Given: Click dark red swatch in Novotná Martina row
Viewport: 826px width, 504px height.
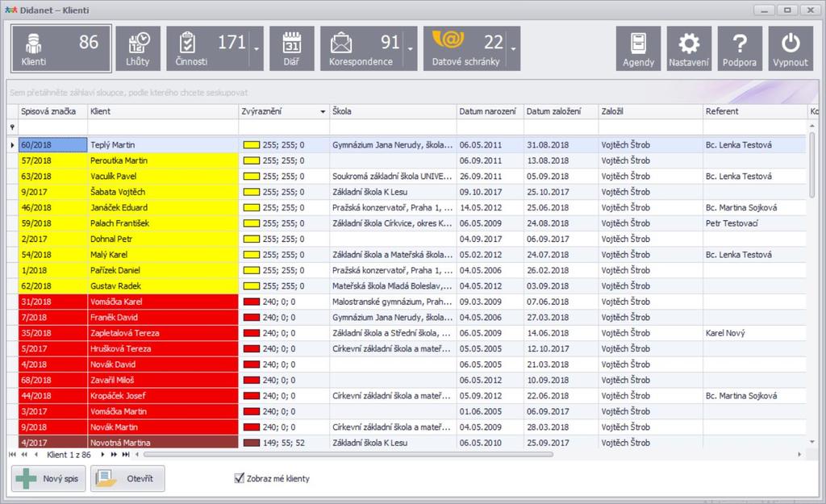Looking at the screenshot, I should pyautogui.click(x=252, y=443).
